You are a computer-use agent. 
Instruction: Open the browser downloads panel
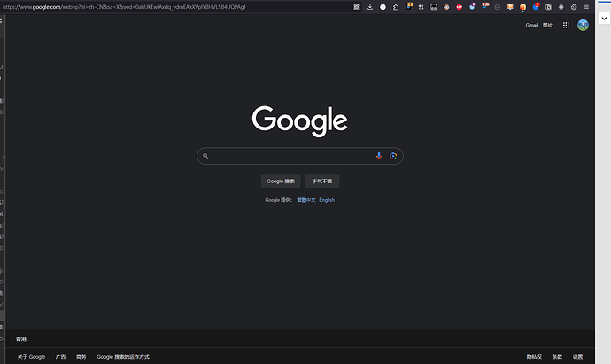370,7
